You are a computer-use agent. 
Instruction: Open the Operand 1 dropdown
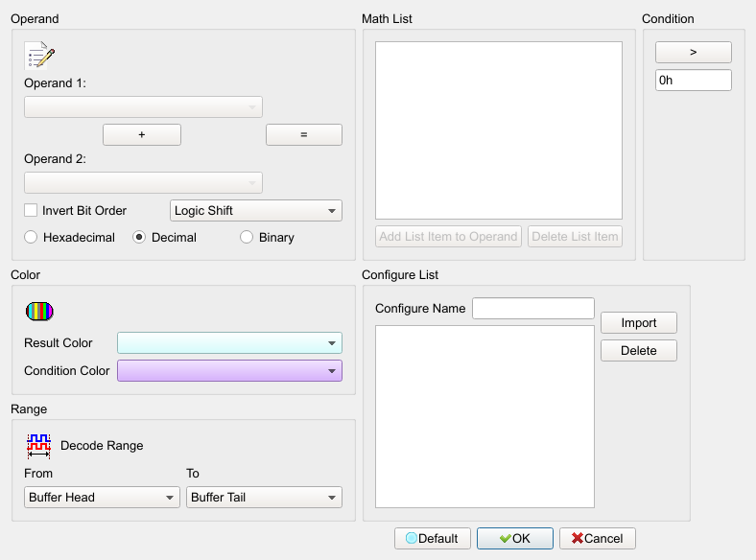pyautogui.click(x=143, y=107)
